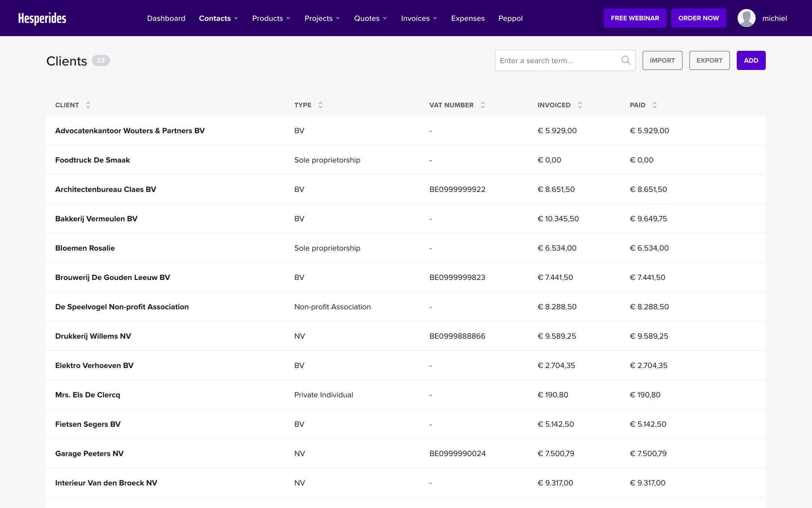
Task: Click the search magnifier icon
Action: pyautogui.click(x=626, y=60)
